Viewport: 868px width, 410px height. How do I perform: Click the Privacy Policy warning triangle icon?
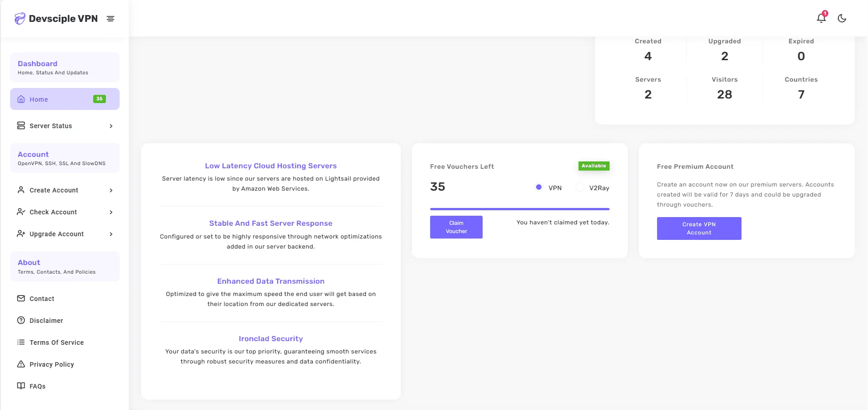[21, 364]
